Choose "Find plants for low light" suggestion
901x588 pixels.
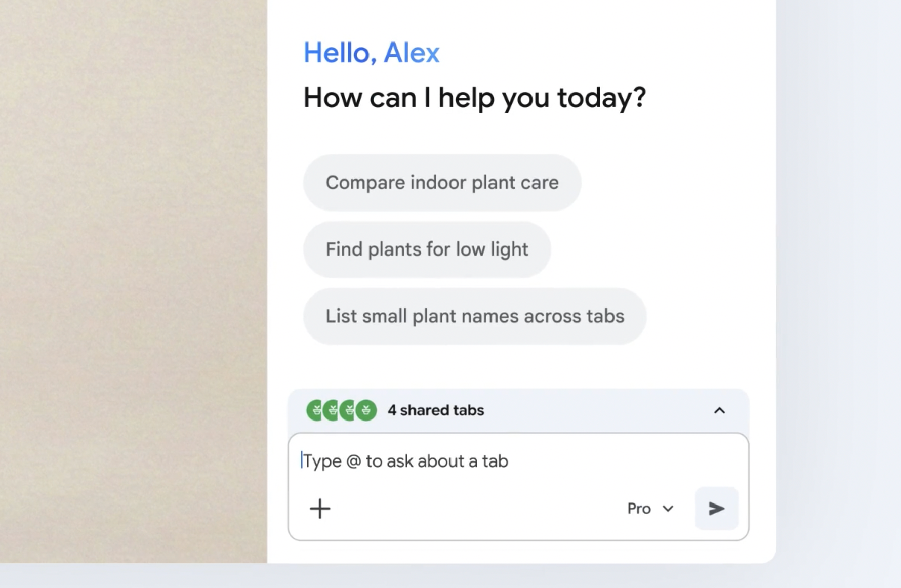(x=427, y=249)
